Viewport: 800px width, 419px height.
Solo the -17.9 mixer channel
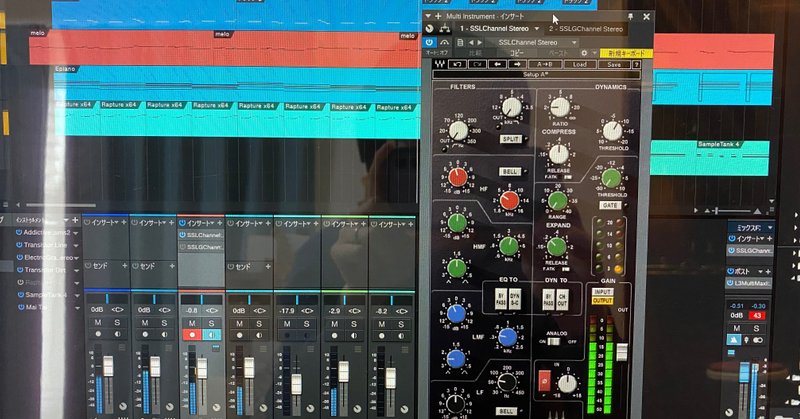click(x=307, y=324)
